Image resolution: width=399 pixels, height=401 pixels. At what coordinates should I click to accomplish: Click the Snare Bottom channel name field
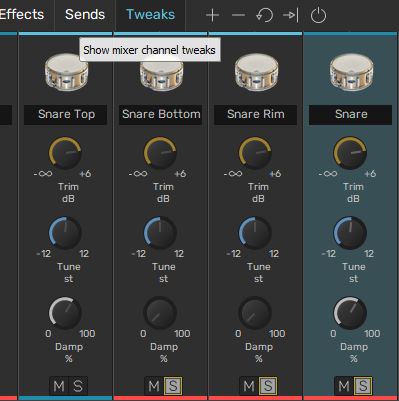pos(160,115)
